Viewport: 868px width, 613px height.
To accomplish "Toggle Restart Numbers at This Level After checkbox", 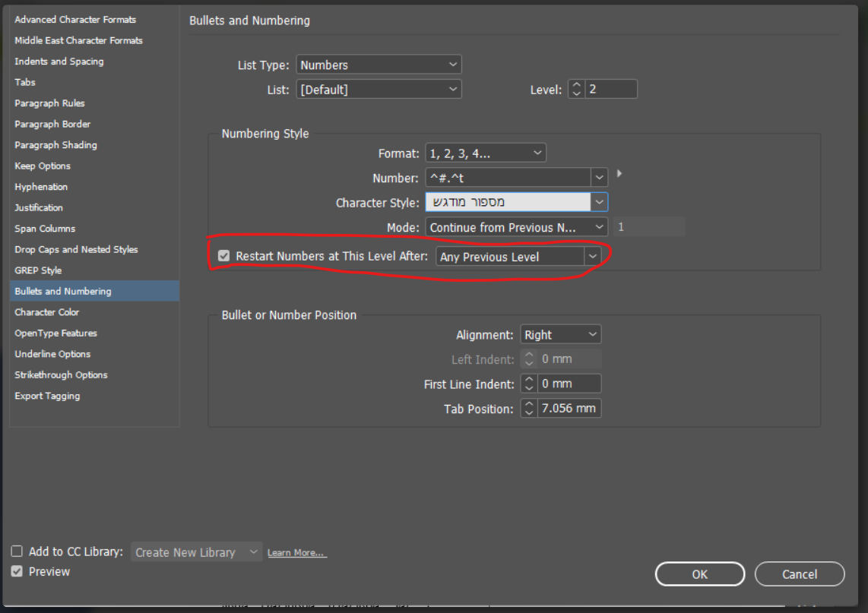I will (223, 255).
